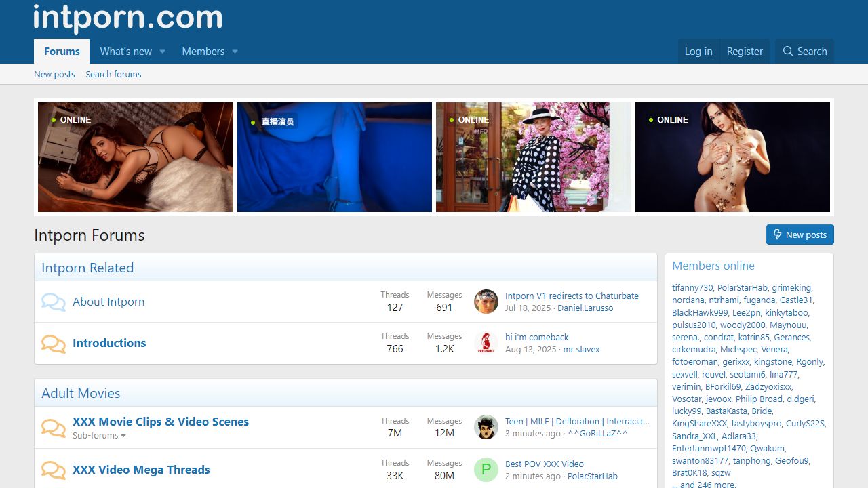Open thread 'Intporn V1 redirects to Chaturbate'

pyautogui.click(x=572, y=296)
